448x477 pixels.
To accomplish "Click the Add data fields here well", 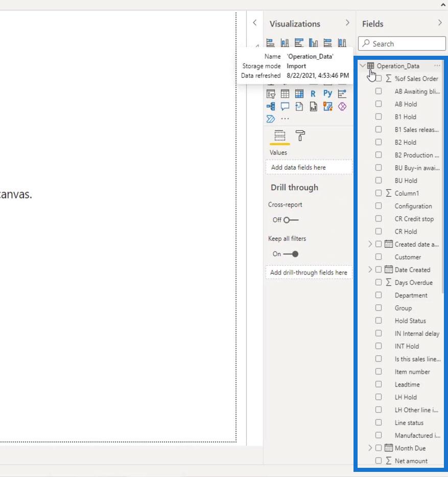I will [309, 167].
